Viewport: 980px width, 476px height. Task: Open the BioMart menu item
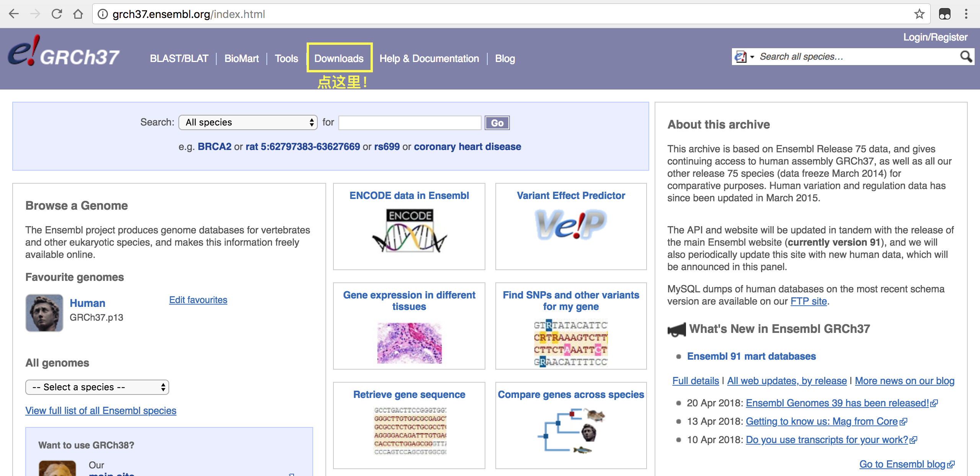point(242,59)
